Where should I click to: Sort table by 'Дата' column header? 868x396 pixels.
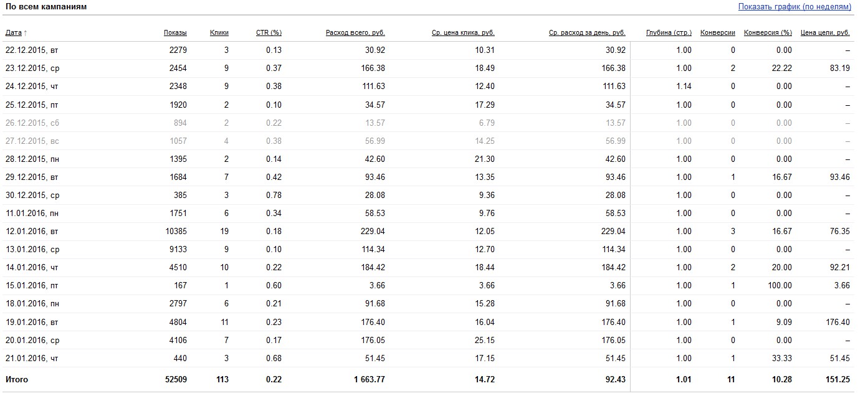point(14,32)
